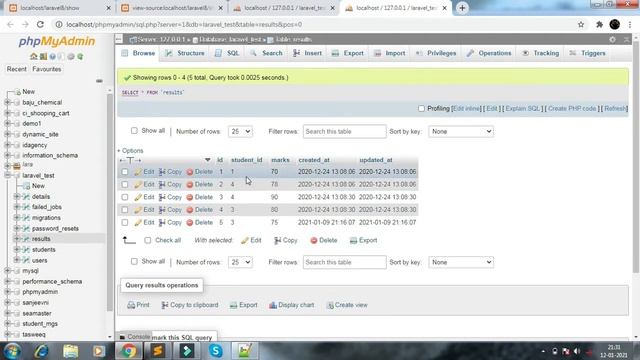Image resolution: width=640 pixels, height=360 pixels.
Task: Enable top Show all checkbox
Action: [x=134, y=131]
